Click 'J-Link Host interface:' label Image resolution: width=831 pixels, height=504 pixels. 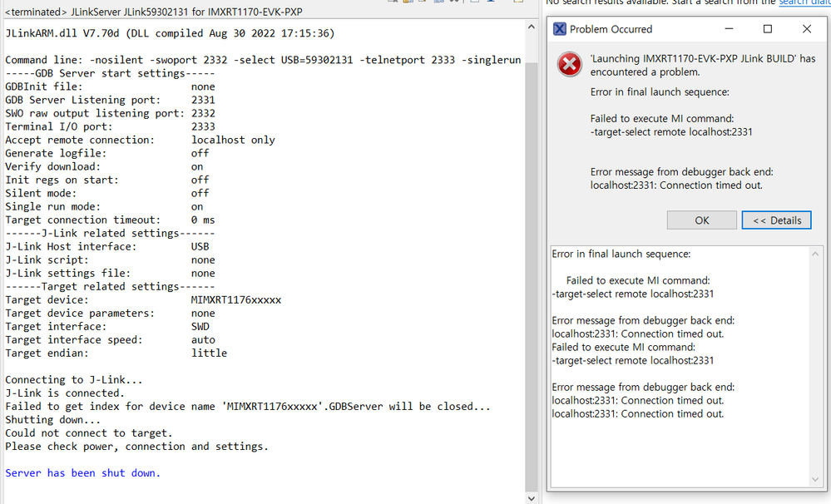(x=71, y=246)
